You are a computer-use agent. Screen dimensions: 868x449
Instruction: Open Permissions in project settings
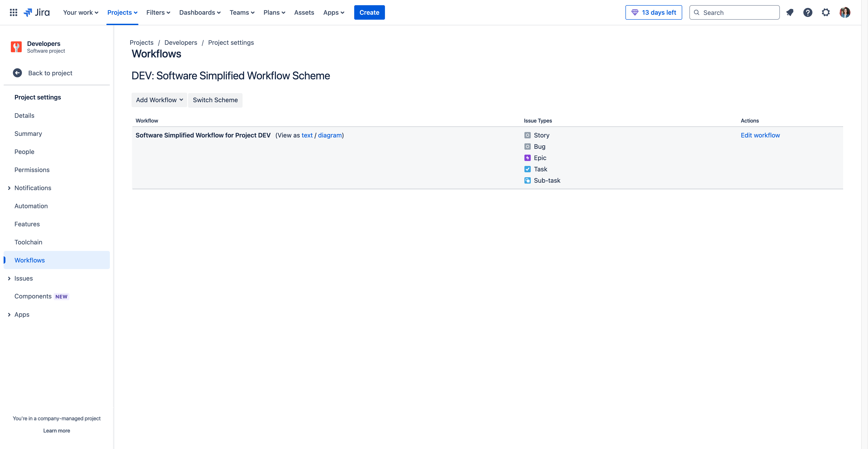(32, 170)
